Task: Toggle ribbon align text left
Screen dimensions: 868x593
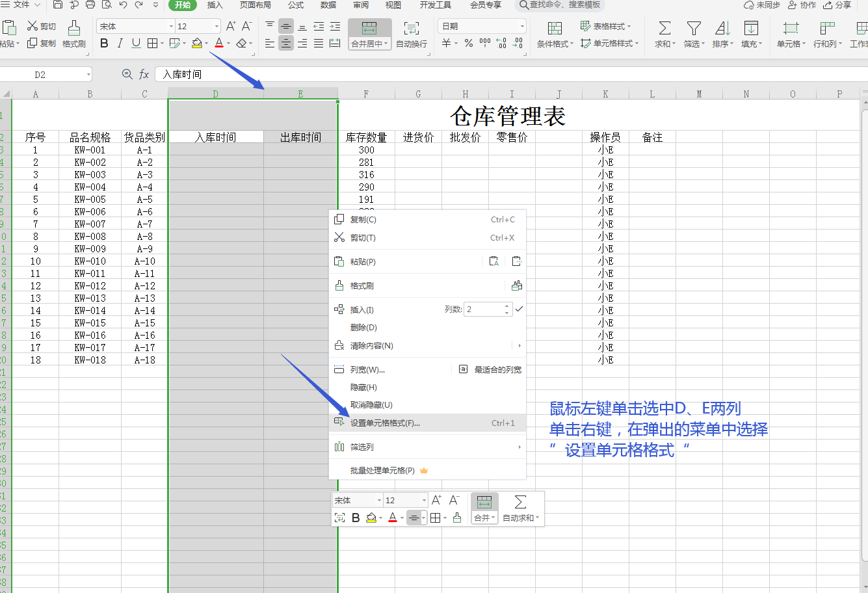Action: 270,44
